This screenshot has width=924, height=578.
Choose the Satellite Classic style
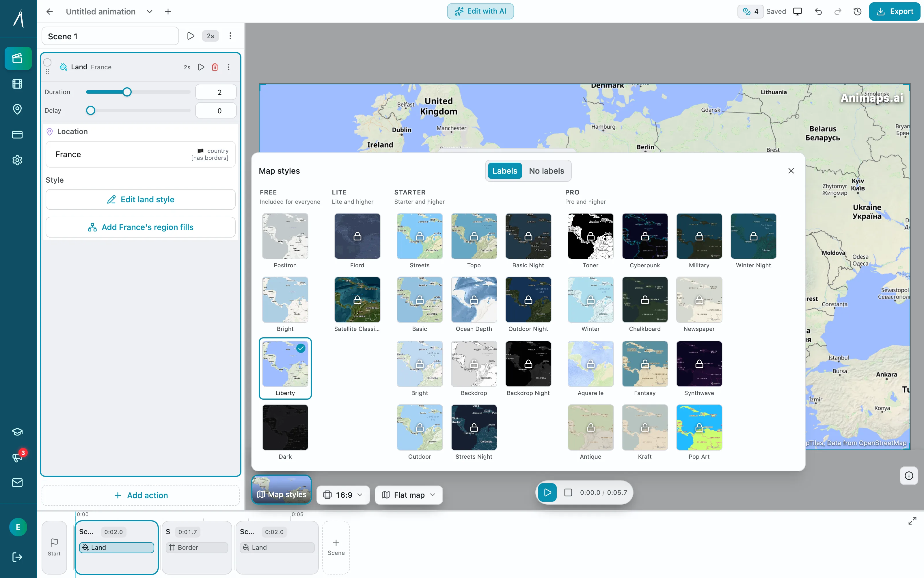(357, 305)
